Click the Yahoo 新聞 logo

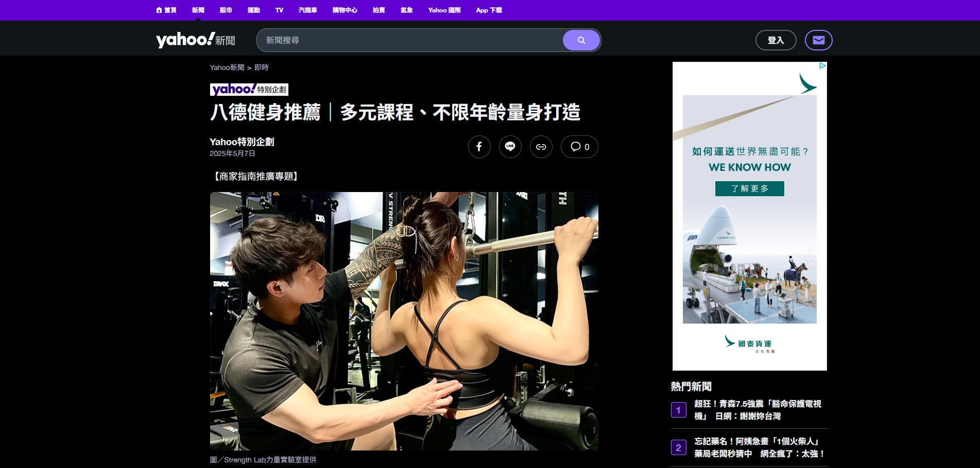coord(196,40)
